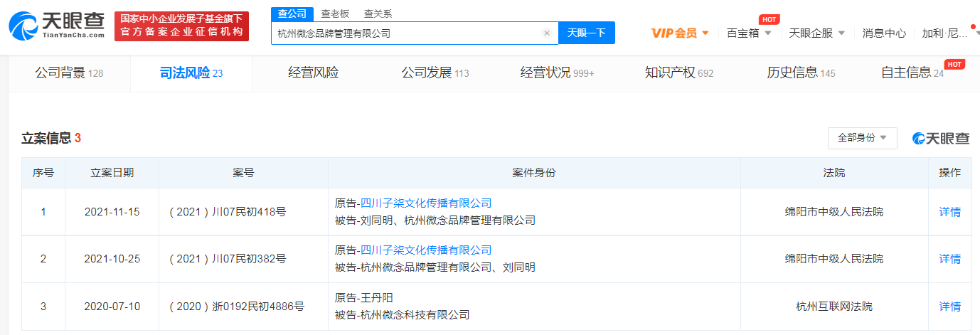980x335 pixels.
Task: View 详情 for case 浙0192民初4886号
Action: [949, 307]
